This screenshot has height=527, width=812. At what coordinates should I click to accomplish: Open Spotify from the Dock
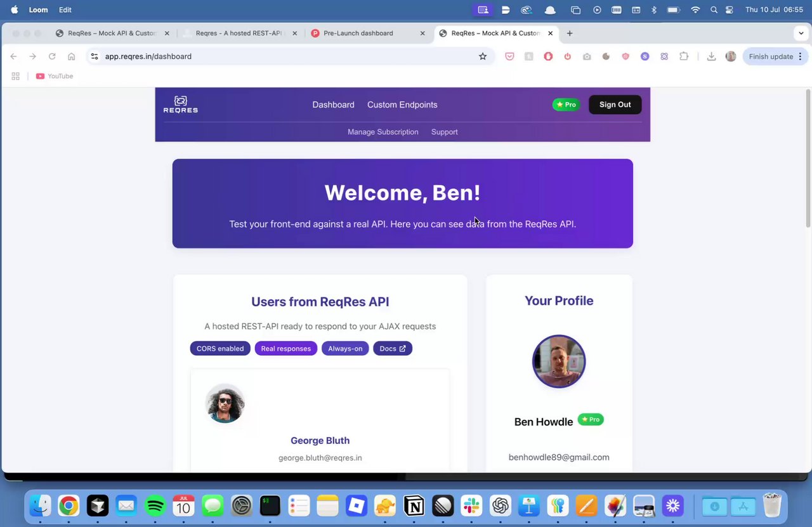(155, 505)
